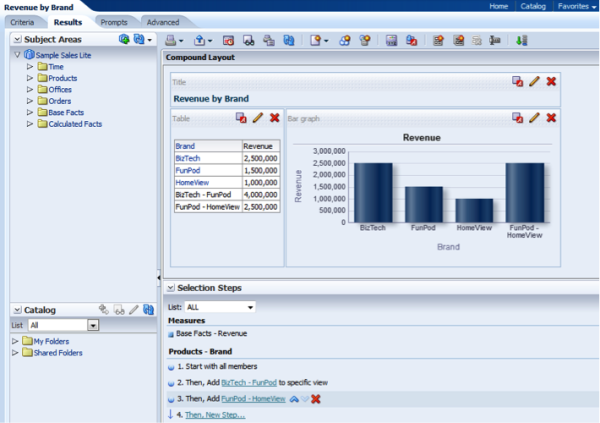Edit the Bar graph view with its pencil icon
Viewport: 600px width, 423px height.
(x=534, y=118)
